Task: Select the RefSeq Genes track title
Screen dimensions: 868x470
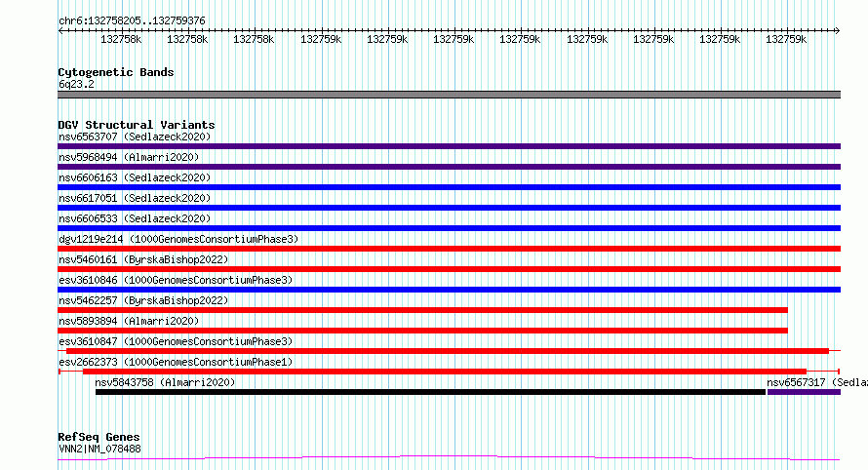Action: click(x=99, y=437)
